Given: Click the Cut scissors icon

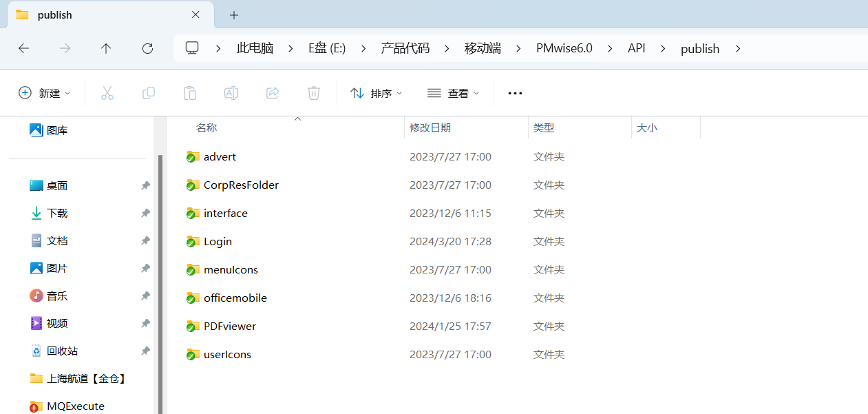Looking at the screenshot, I should (107, 93).
